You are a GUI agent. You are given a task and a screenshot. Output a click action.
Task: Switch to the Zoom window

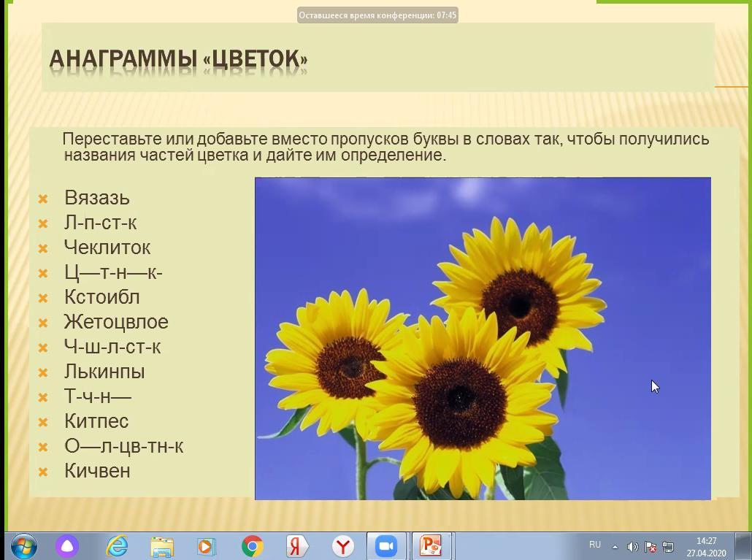tap(386, 546)
